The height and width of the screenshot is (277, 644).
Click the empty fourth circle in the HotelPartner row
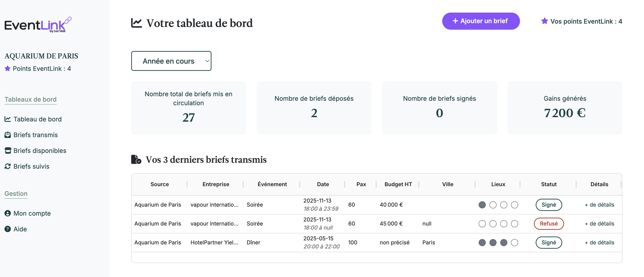click(x=514, y=242)
